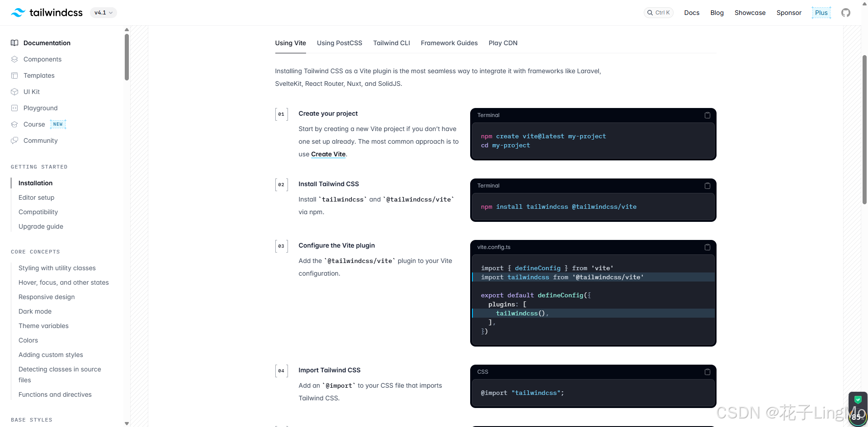This screenshot has height=427, width=868.
Task: Open Hover, focus, and other states
Action: (64, 282)
